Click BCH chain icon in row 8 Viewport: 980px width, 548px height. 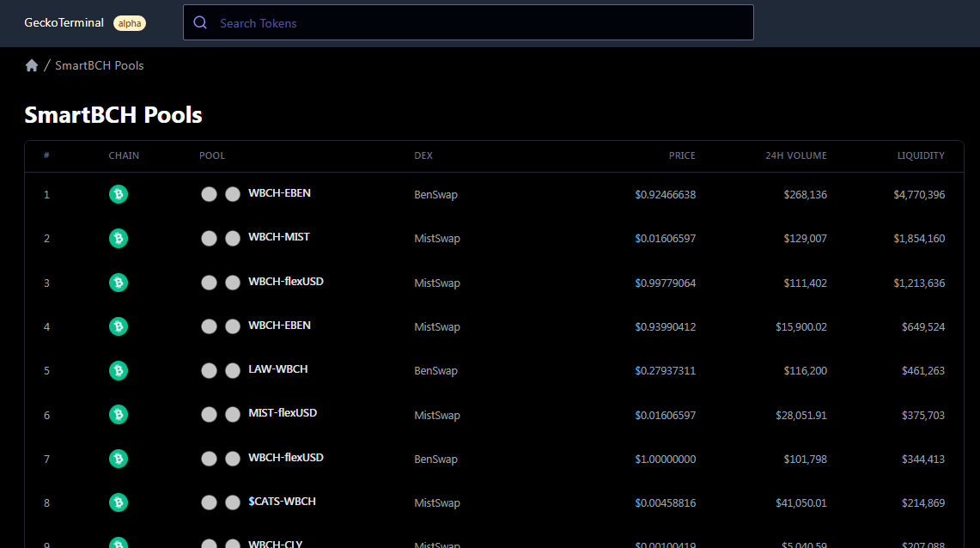[119, 502]
